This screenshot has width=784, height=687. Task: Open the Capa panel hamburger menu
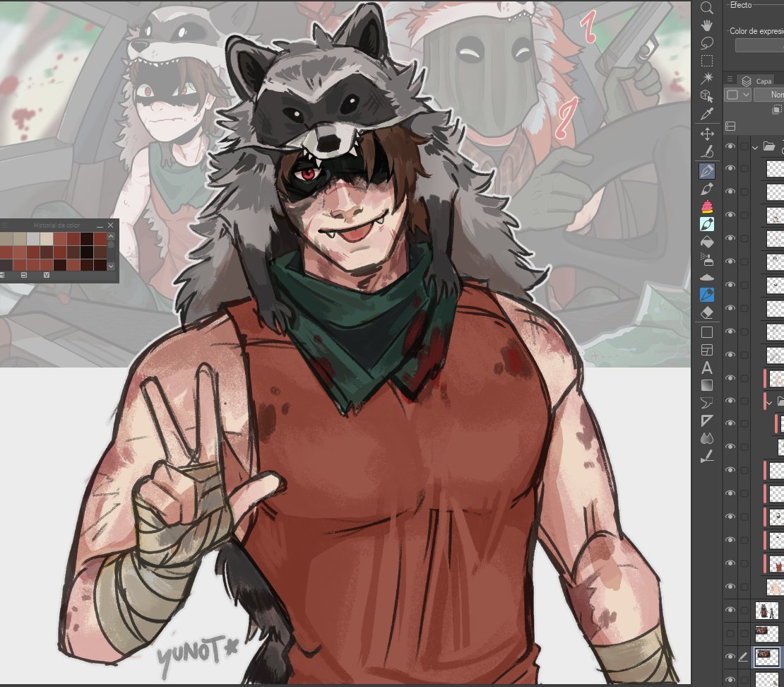730,79
